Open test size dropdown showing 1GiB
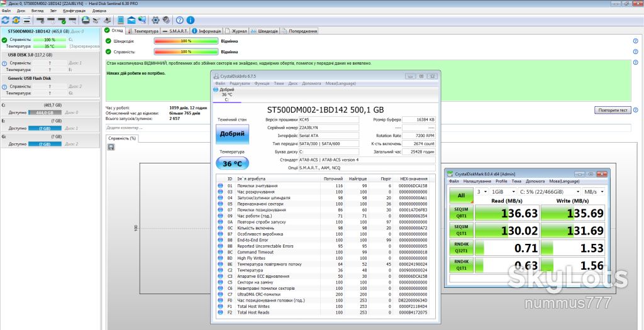The width and height of the screenshot is (644, 330). pos(504,192)
